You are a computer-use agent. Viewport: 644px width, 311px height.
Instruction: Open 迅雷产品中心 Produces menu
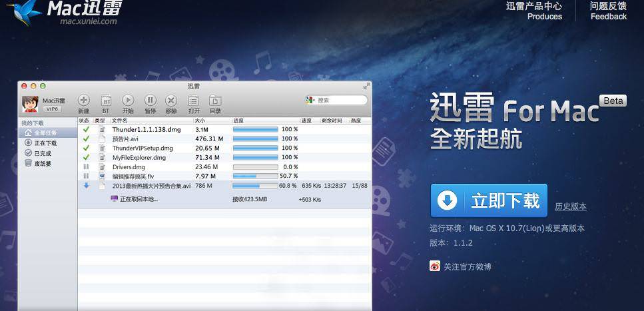click(533, 11)
